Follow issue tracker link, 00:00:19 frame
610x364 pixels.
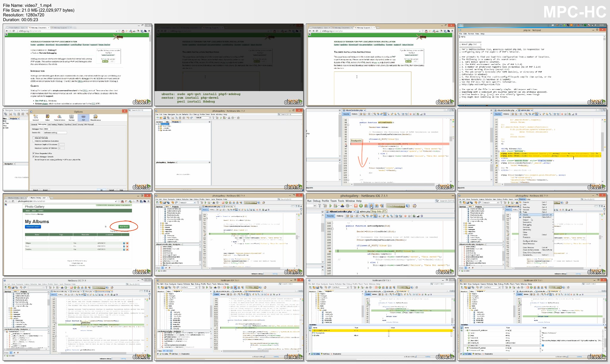click(x=105, y=45)
